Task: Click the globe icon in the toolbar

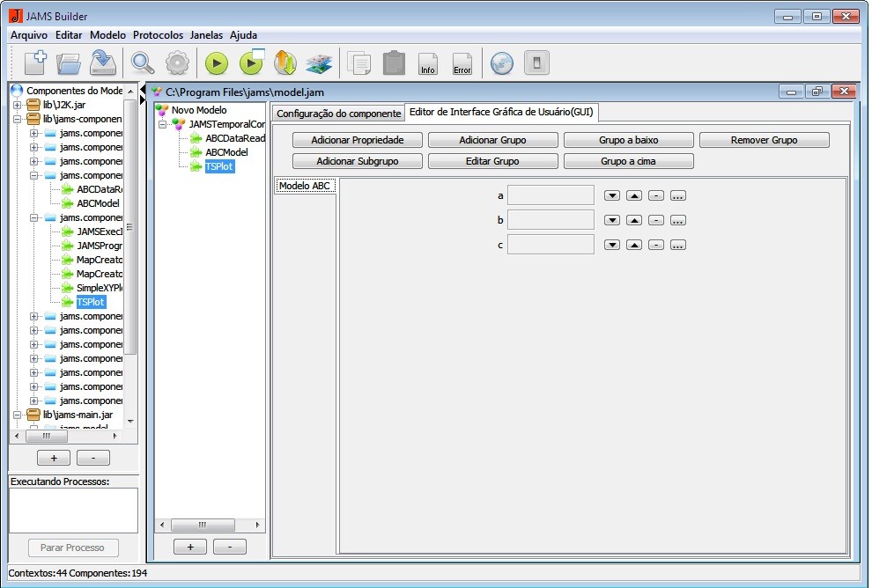Action: point(501,63)
